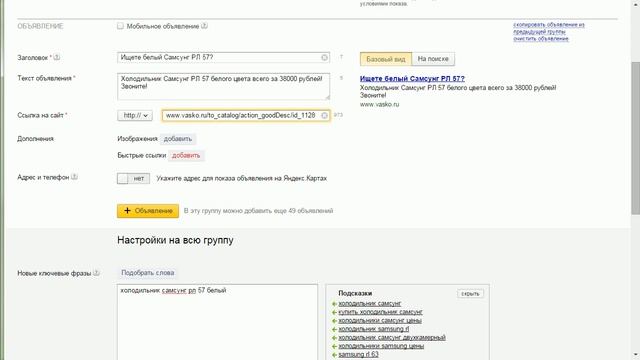Viewport: 640px width, 360px height.
Task: Add suggestion холодильники самсунг цены via plus icon
Action: (x=334, y=321)
